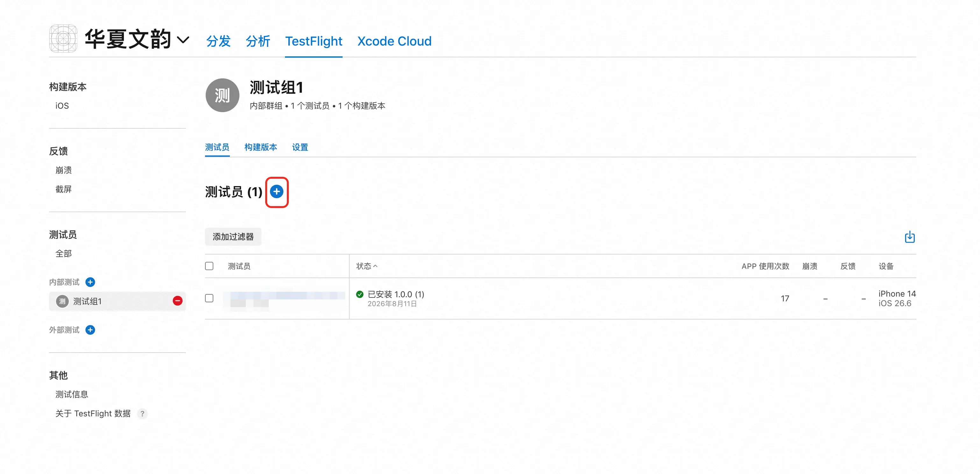Image resolution: width=980 pixels, height=474 pixels.
Task: Select 测试组1 in the sidebar
Action: (117, 301)
